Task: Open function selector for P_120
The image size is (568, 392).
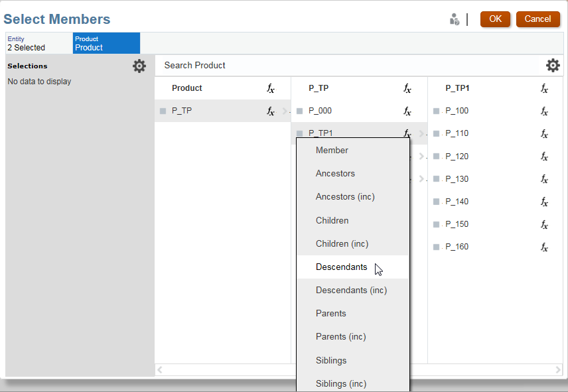Action: click(x=544, y=156)
